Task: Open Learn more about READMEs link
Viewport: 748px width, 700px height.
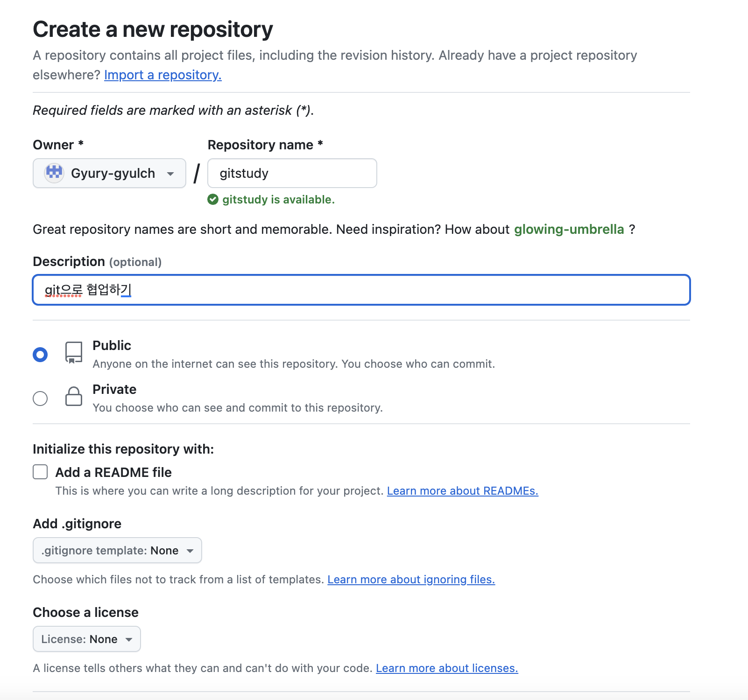Action: pos(463,491)
